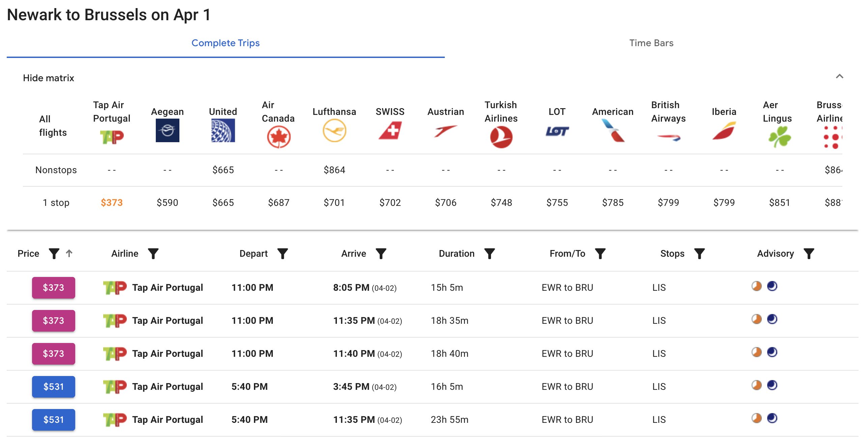Click All flights matrix header
The width and height of the screenshot is (868, 438).
[53, 126]
